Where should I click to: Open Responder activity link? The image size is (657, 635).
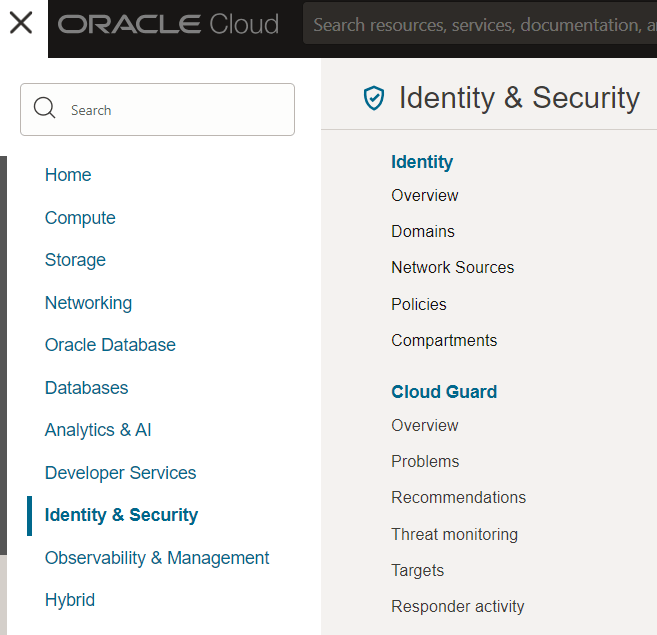pyautogui.click(x=458, y=606)
